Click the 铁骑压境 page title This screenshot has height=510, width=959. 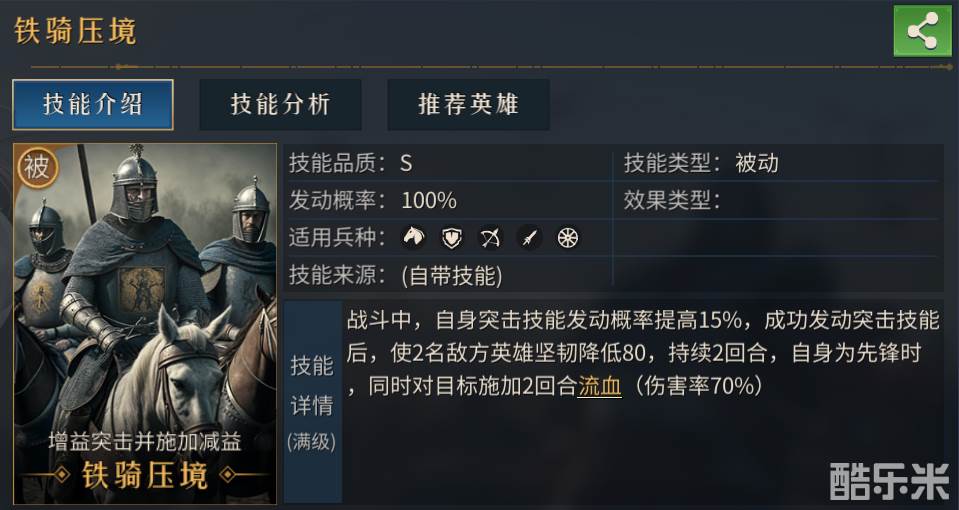[x=75, y=31]
